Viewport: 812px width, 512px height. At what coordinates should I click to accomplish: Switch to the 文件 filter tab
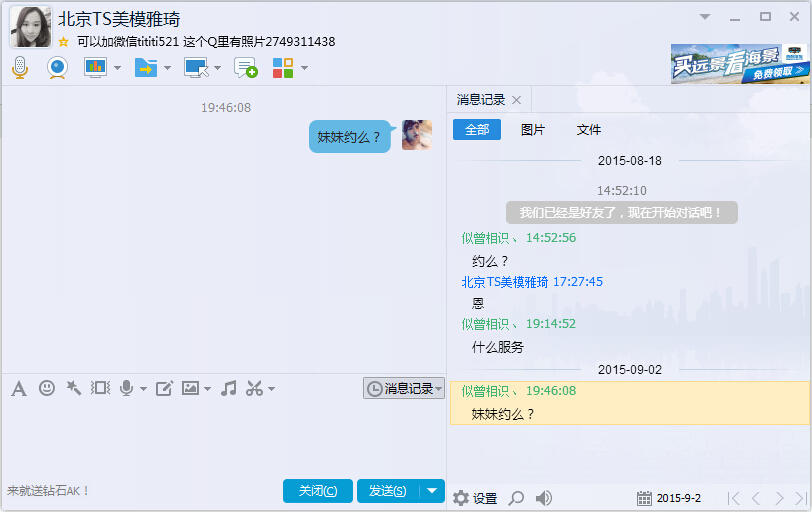click(x=589, y=129)
